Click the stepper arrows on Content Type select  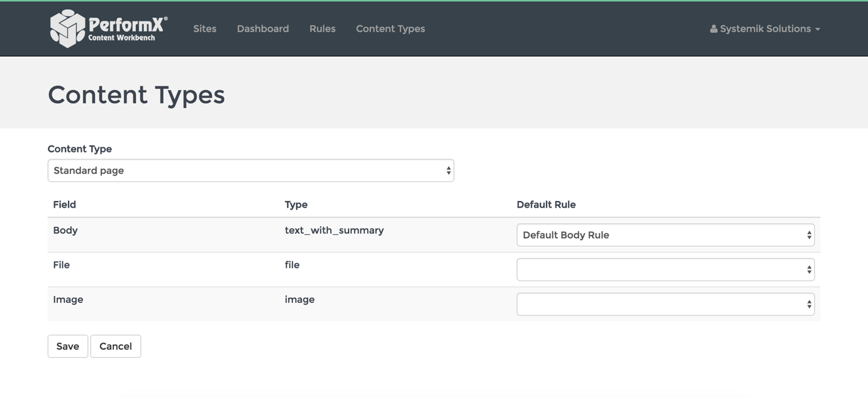[448, 170]
